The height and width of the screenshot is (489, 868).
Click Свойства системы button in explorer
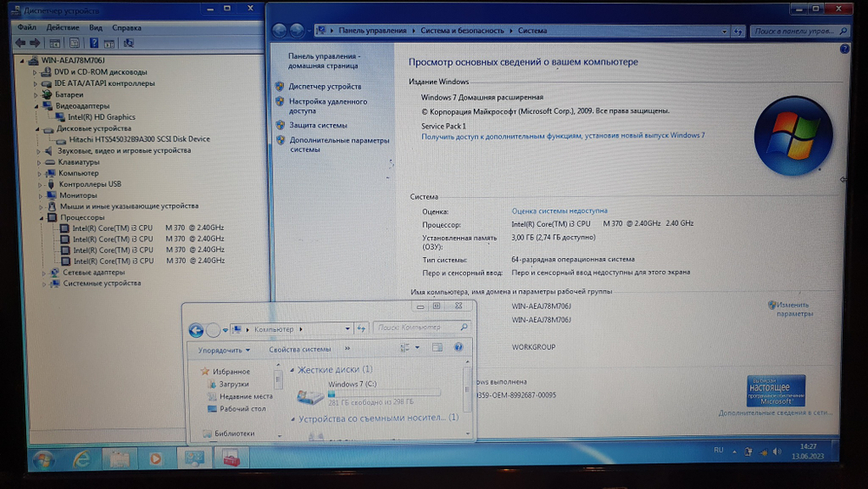pyautogui.click(x=299, y=349)
